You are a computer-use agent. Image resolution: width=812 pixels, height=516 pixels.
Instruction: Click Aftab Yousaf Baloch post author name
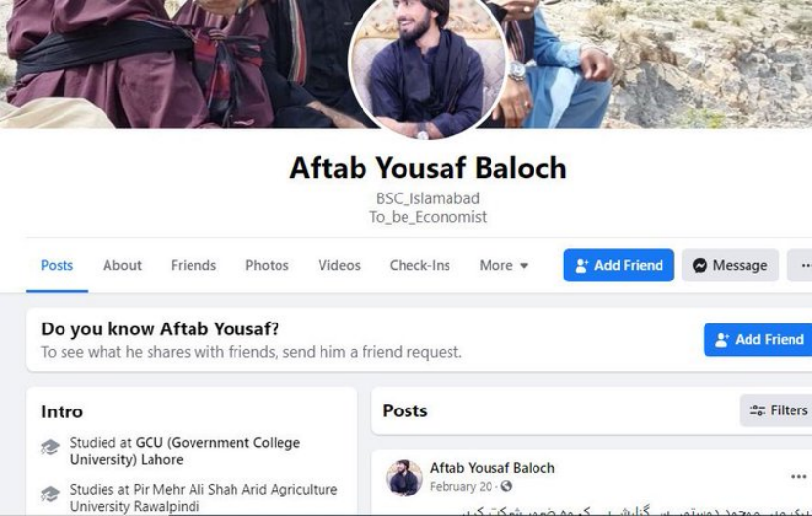coord(491,468)
